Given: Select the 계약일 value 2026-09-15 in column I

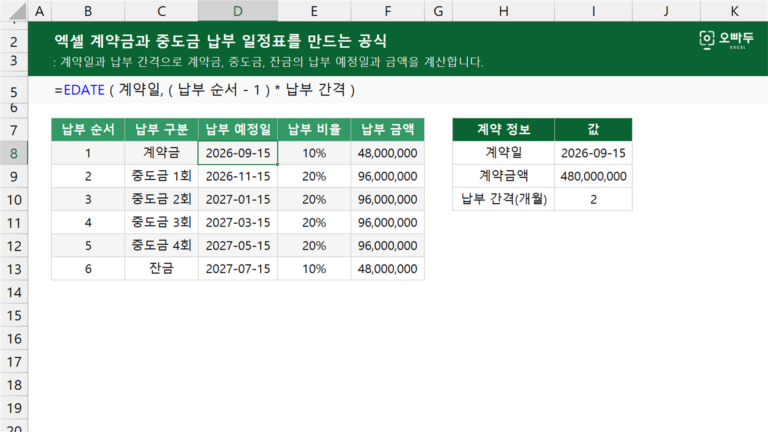Looking at the screenshot, I should tap(593, 153).
